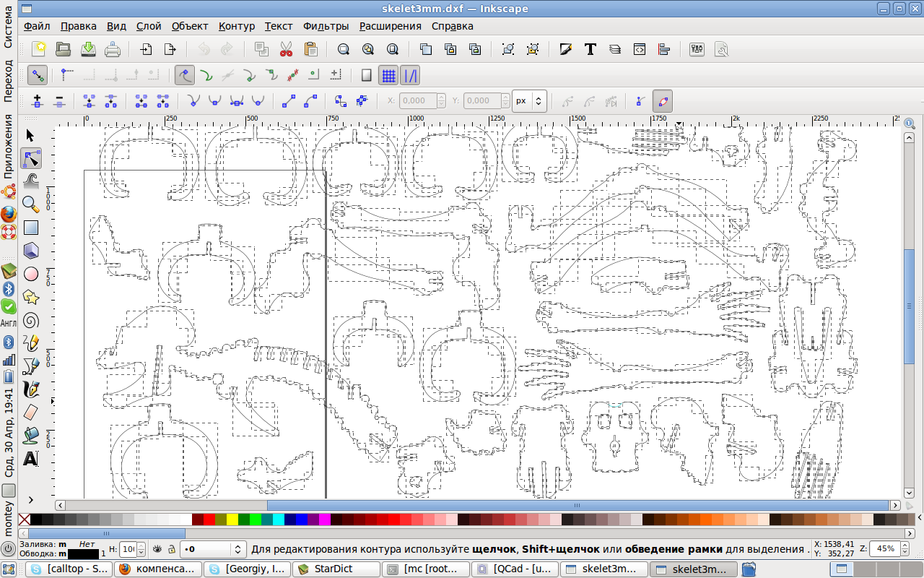This screenshot has width=924, height=578.
Task: Open the Text and Font dialog icon
Action: [590, 49]
